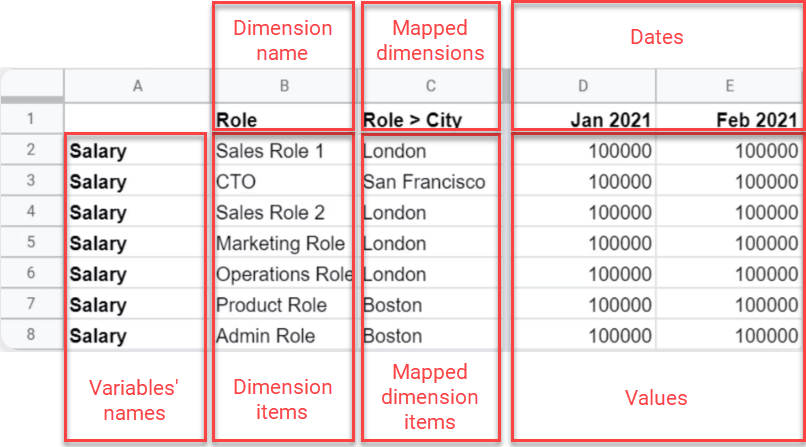Select column A header

point(138,86)
